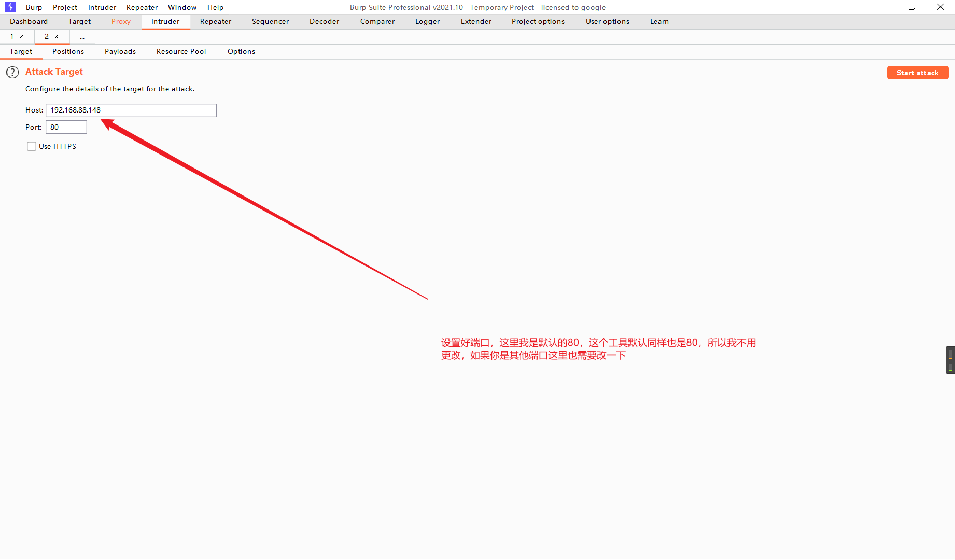The image size is (955, 560).
Task: Close attack tab 2 with its × icon
Action: pos(57,36)
